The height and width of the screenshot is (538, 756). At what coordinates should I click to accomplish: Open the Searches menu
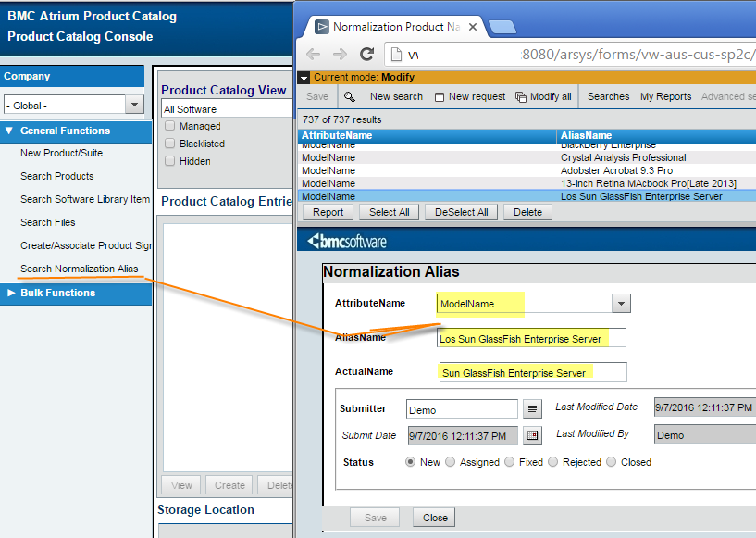click(608, 96)
